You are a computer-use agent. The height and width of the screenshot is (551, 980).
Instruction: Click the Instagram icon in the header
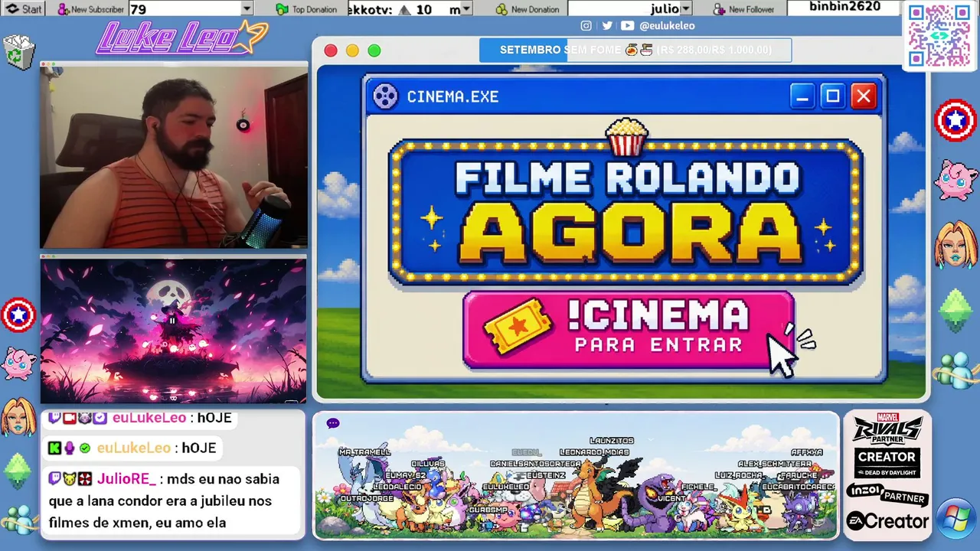[586, 25]
